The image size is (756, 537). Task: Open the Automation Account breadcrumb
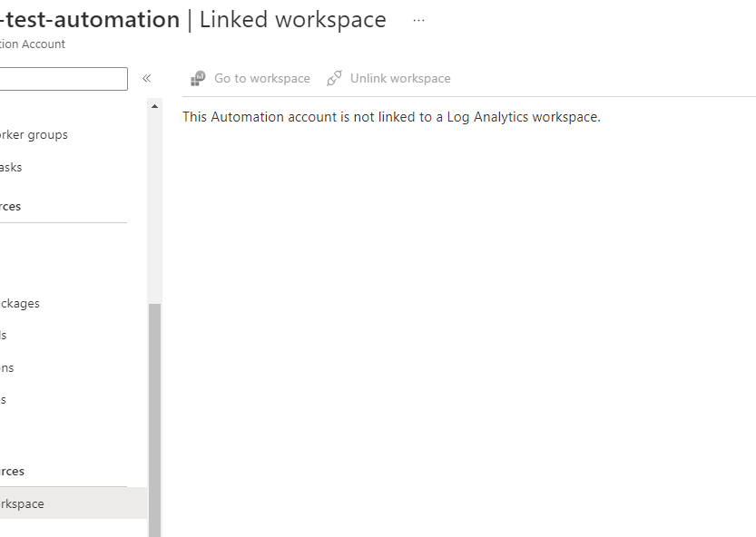tap(33, 44)
